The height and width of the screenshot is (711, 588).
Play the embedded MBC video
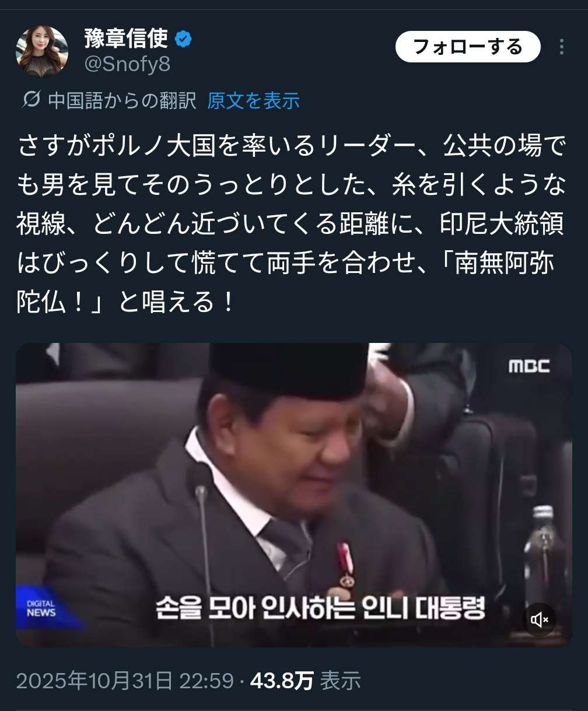[x=293, y=495]
